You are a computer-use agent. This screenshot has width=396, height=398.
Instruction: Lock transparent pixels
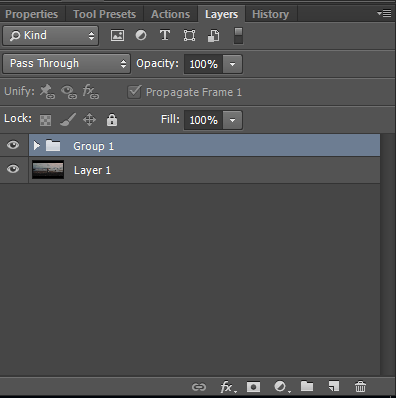[x=45, y=120]
